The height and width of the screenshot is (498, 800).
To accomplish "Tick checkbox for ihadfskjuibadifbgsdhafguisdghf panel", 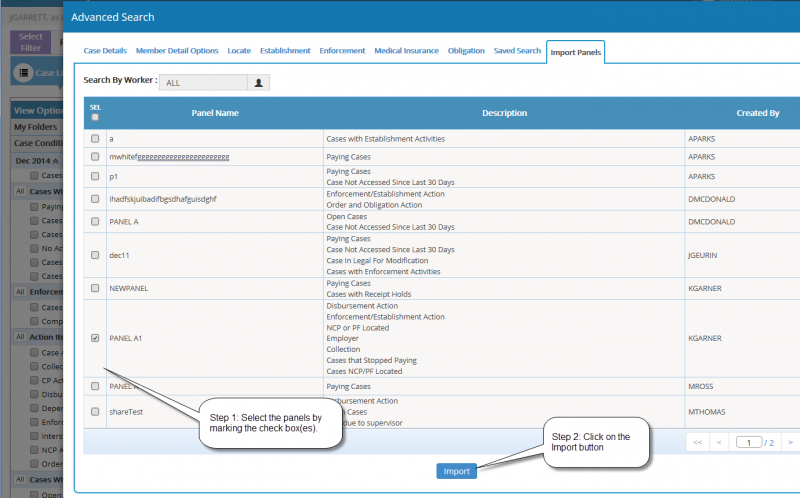I will point(95,198).
